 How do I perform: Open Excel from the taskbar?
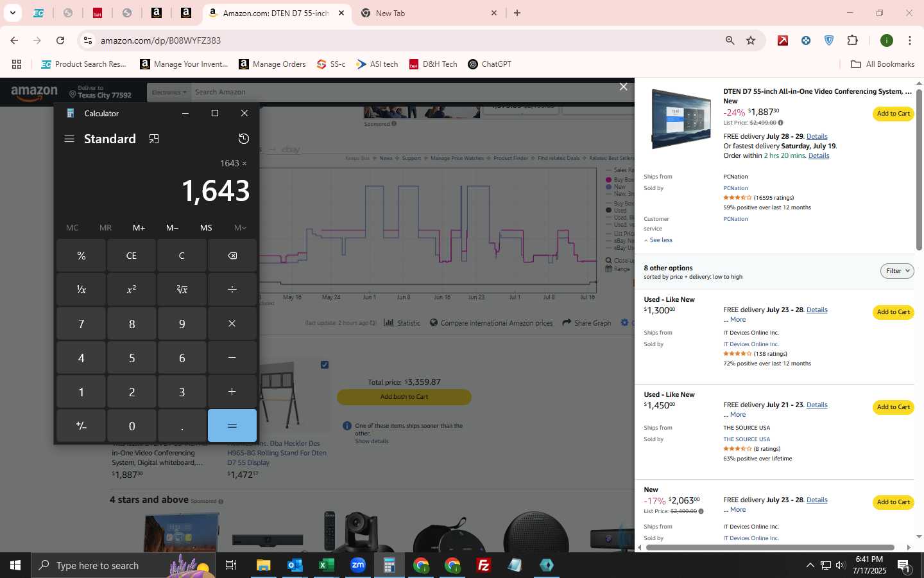pos(326,565)
